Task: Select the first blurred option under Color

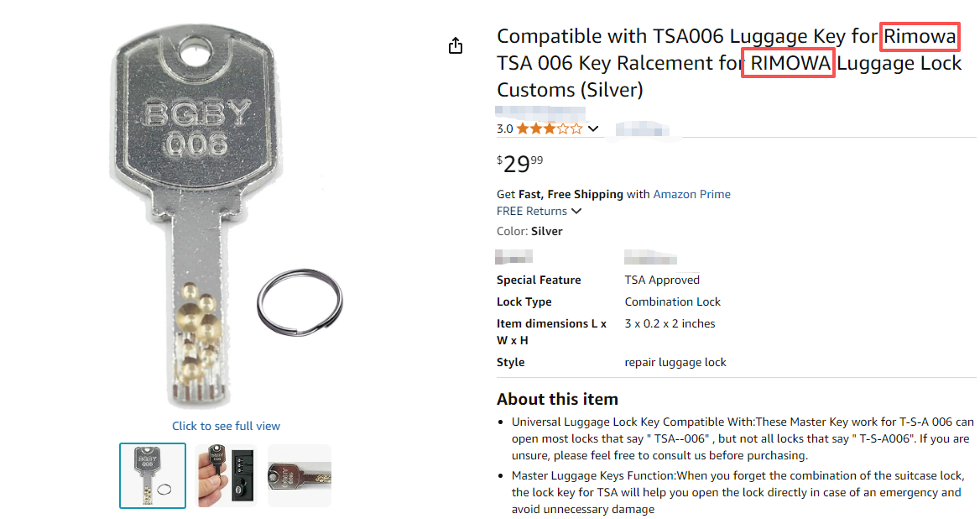Action: click(x=514, y=256)
